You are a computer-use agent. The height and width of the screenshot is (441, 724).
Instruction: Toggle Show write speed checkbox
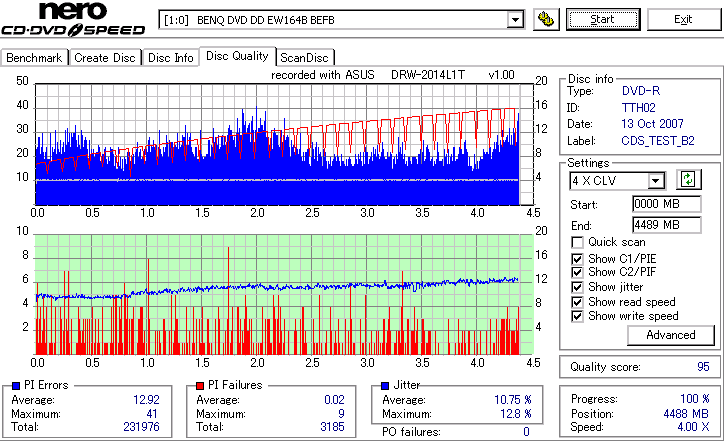coord(577,316)
